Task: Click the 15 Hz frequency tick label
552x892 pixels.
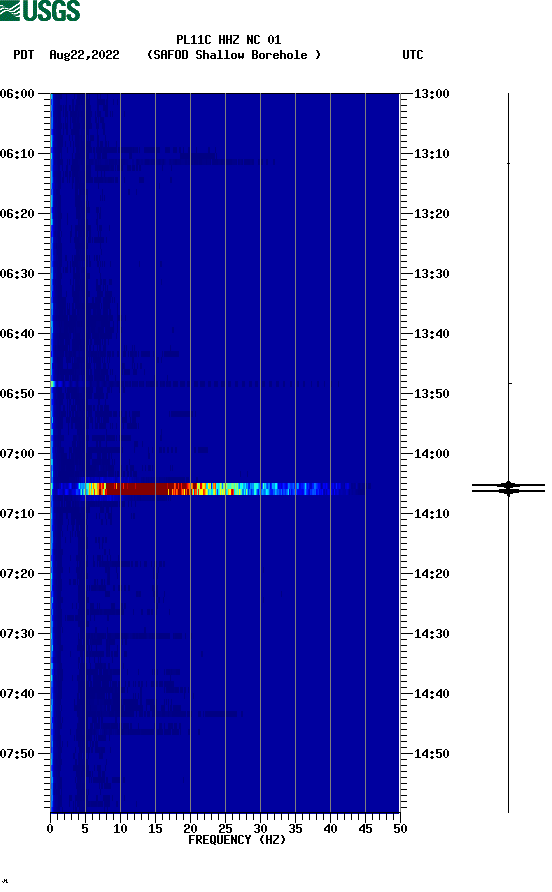Action: click(155, 829)
